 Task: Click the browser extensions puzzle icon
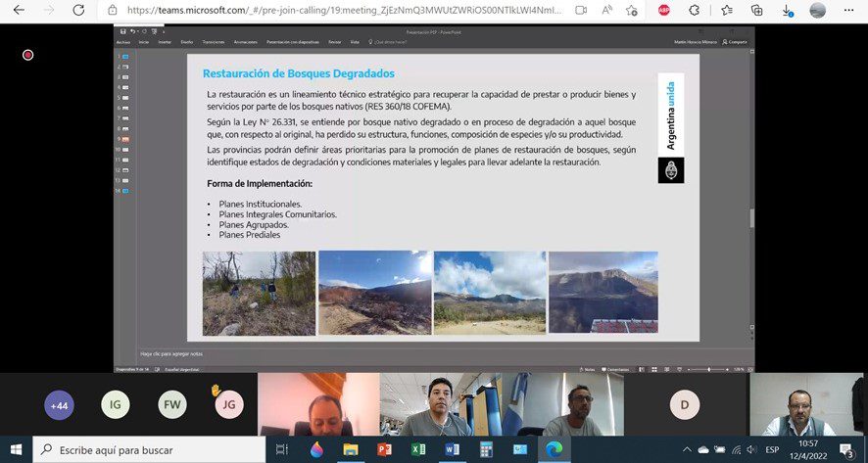pyautogui.click(x=695, y=10)
